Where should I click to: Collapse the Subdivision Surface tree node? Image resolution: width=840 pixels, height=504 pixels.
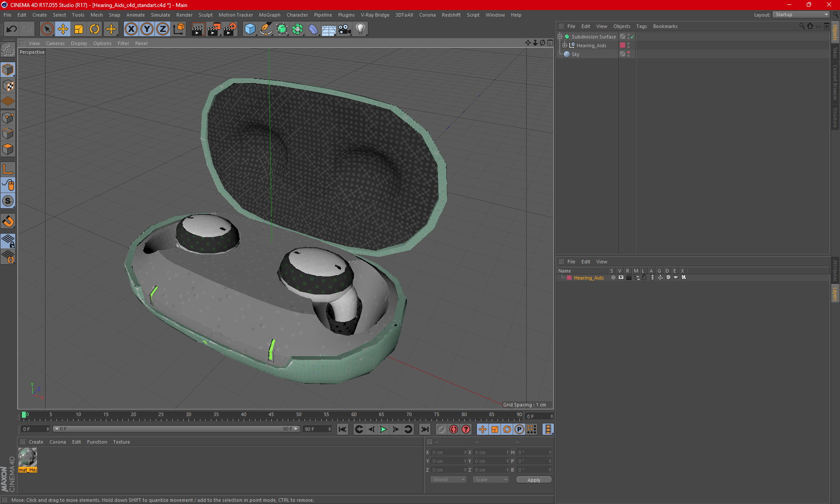pos(560,37)
